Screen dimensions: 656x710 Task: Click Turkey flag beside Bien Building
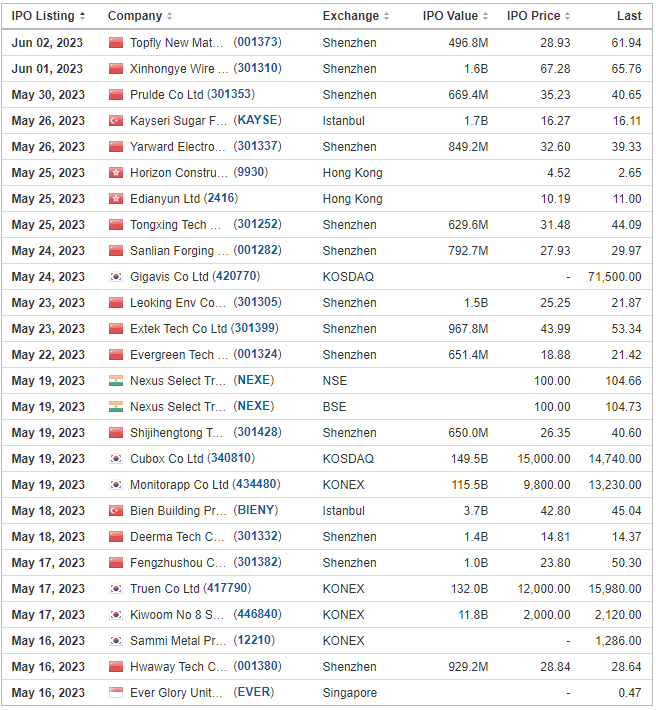coord(116,511)
